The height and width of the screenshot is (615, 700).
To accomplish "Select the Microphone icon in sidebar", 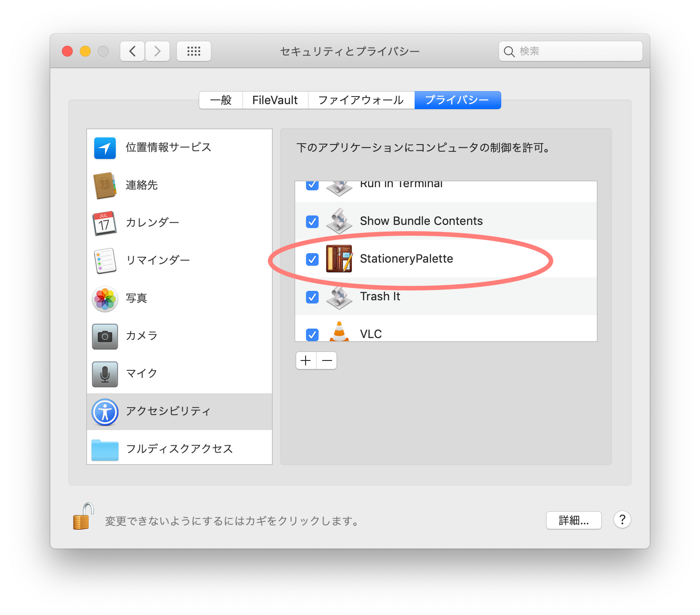I will (105, 374).
